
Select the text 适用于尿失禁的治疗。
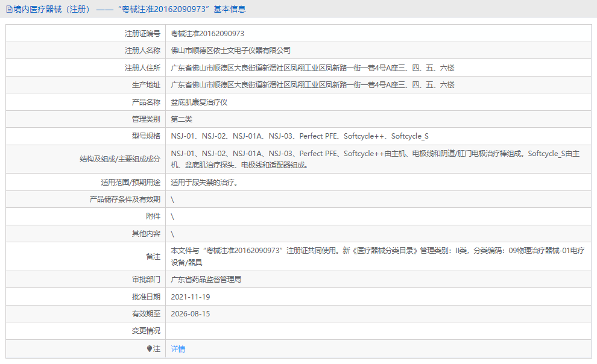pyautogui.click(x=204, y=182)
